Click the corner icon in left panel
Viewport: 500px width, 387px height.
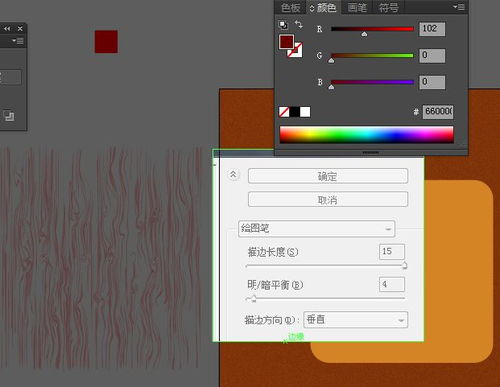tap(9, 116)
